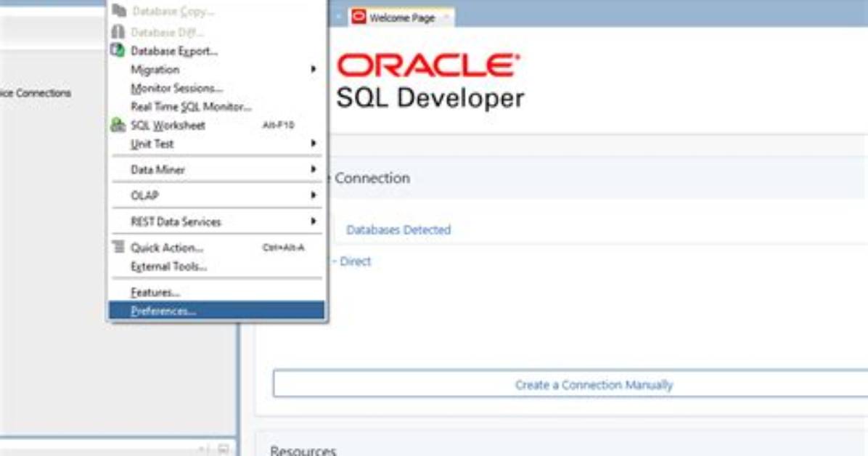Expand the Migration submenu arrow
This screenshot has width=868, height=456.
pyautogui.click(x=314, y=69)
